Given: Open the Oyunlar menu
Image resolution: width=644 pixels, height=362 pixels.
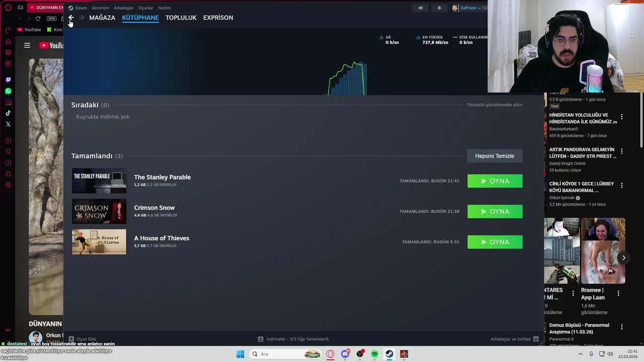Looking at the screenshot, I should click(145, 8).
